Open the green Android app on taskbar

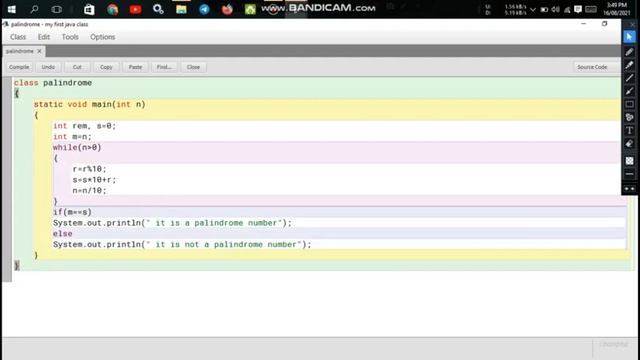[x=250, y=9]
